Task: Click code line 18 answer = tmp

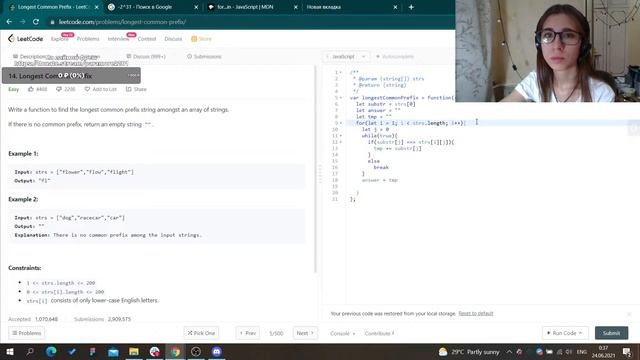Action: pyautogui.click(x=379, y=180)
